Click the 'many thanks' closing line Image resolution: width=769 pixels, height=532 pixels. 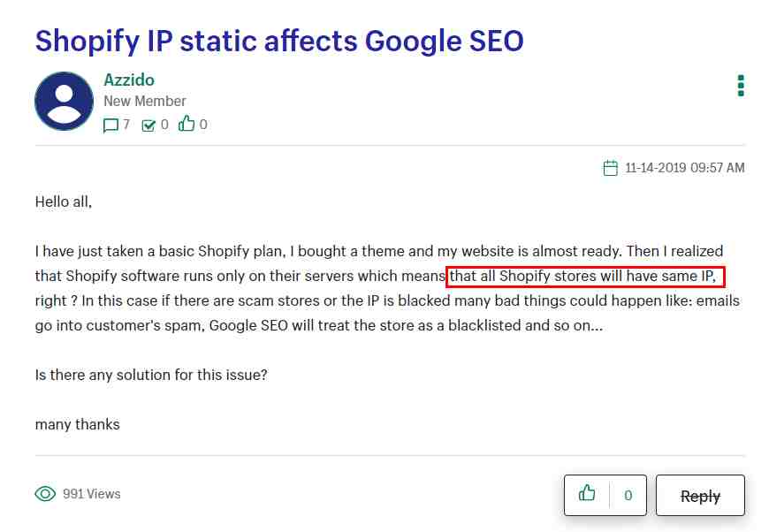coord(78,424)
